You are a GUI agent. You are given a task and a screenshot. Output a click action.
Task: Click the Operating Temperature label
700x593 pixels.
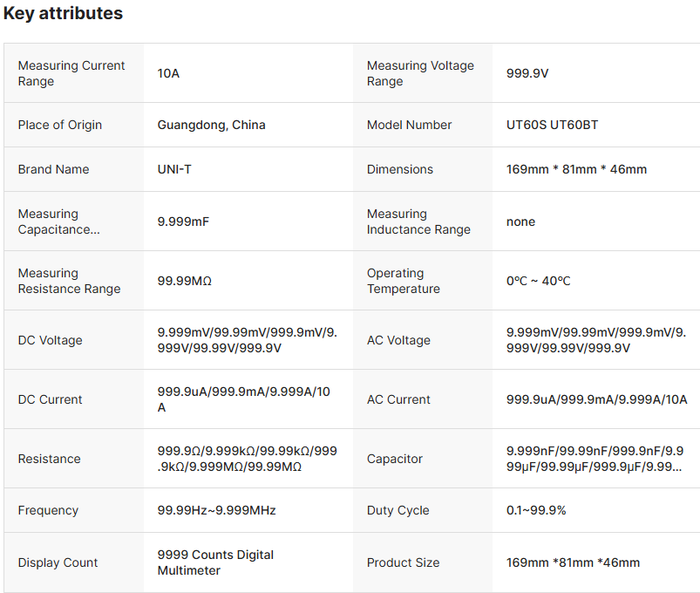(x=404, y=281)
